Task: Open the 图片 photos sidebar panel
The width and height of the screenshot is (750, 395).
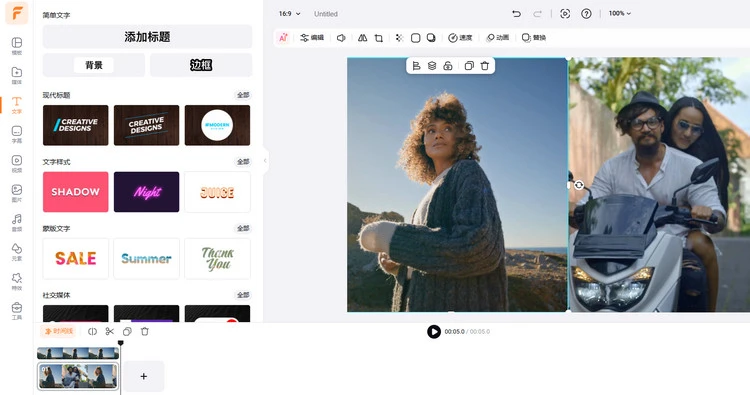Action: [x=16, y=193]
